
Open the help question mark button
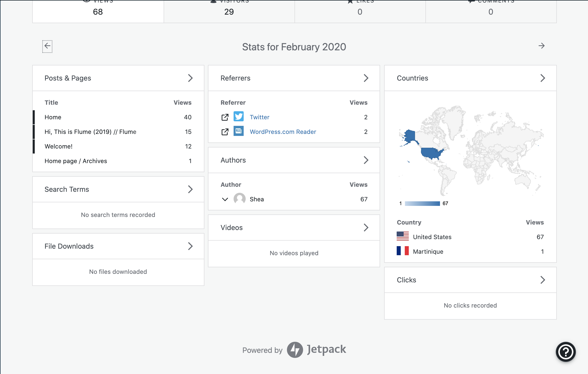click(x=565, y=352)
